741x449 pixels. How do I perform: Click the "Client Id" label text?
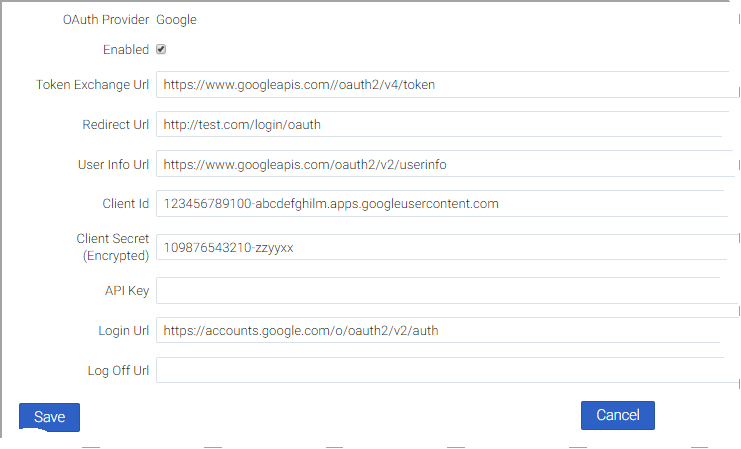click(125, 204)
